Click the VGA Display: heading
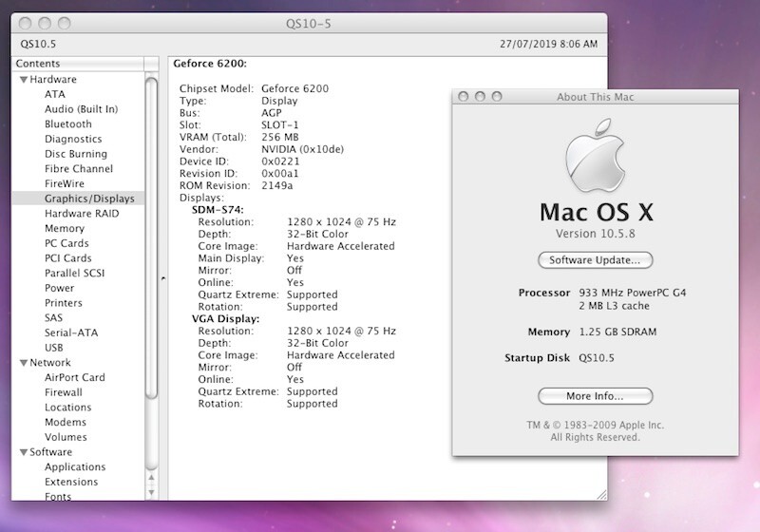Viewport: 760px width, 532px height. [x=226, y=319]
